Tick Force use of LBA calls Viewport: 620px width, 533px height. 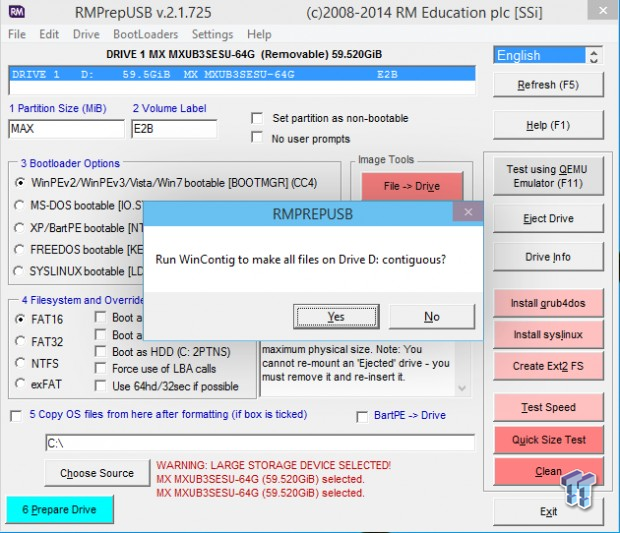(x=100, y=368)
